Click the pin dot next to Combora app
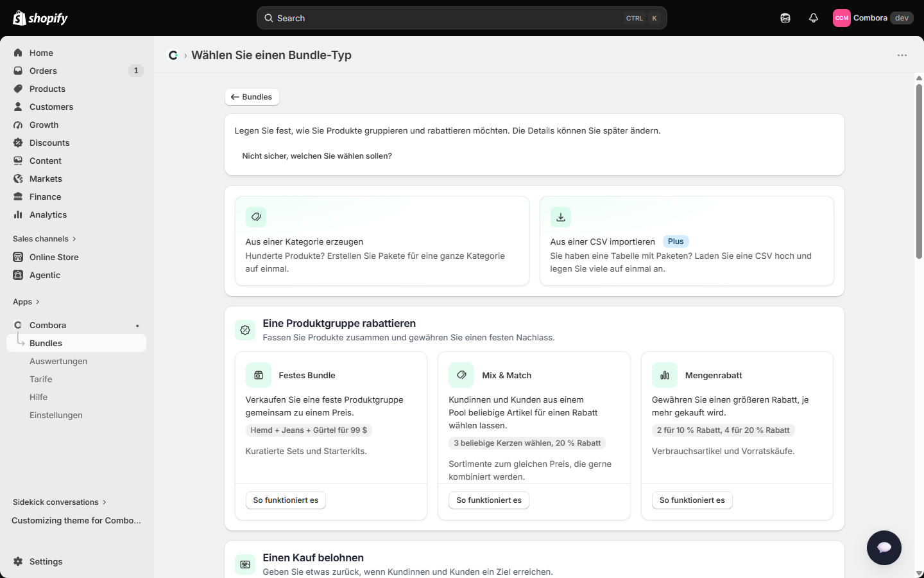This screenshot has height=578, width=924. [x=137, y=326]
